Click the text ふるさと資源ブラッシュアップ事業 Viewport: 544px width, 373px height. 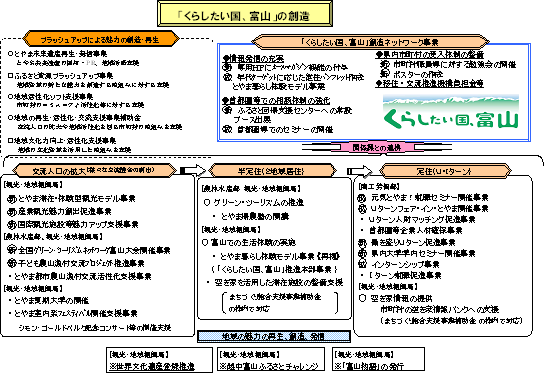[63, 75]
